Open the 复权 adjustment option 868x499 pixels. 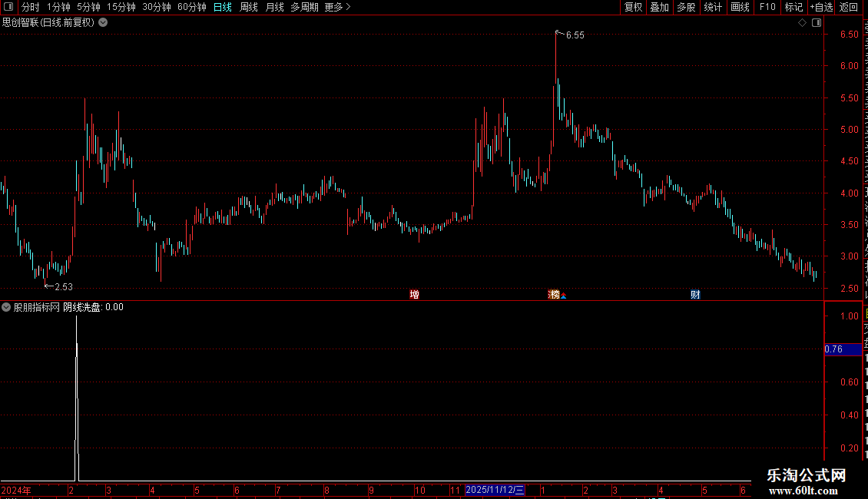[x=633, y=7]
